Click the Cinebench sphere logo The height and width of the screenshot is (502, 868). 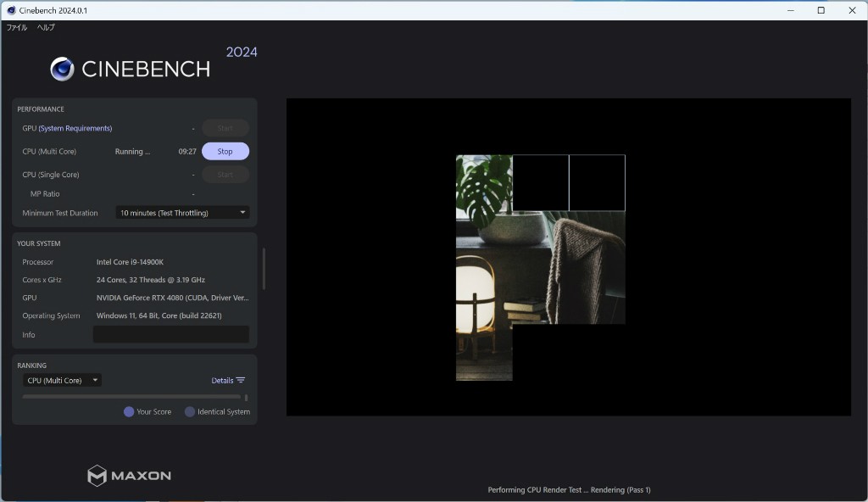point(62,69)
